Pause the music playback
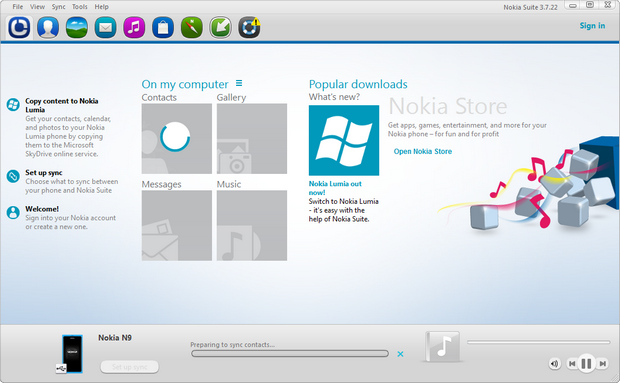Viewport: 620px width, 383px height. [586, 363]
